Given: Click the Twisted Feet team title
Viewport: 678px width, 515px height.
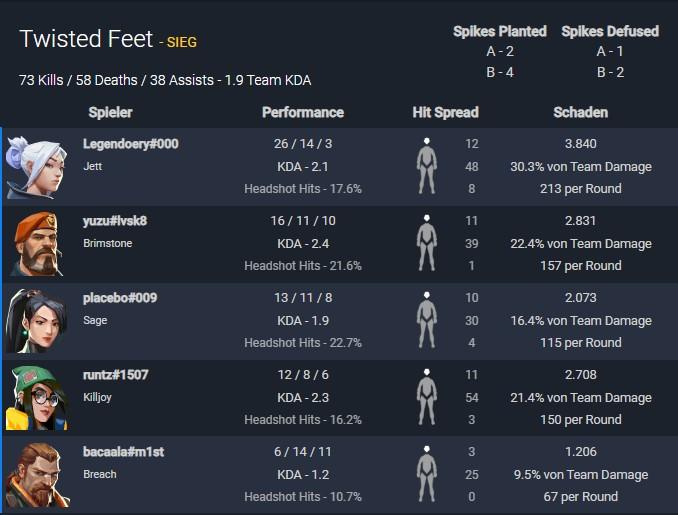Looking at the screenshot, I should click(86, 39).
